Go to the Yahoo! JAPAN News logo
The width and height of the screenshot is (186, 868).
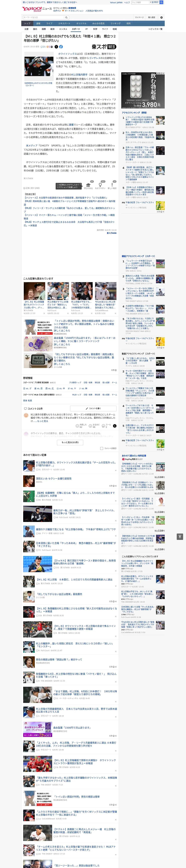[37, 9]
